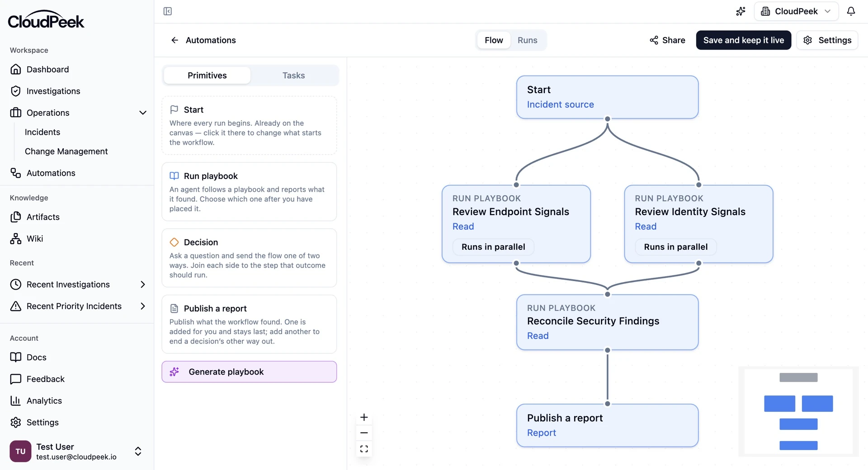Fit the flow to view

click(364, 449)
